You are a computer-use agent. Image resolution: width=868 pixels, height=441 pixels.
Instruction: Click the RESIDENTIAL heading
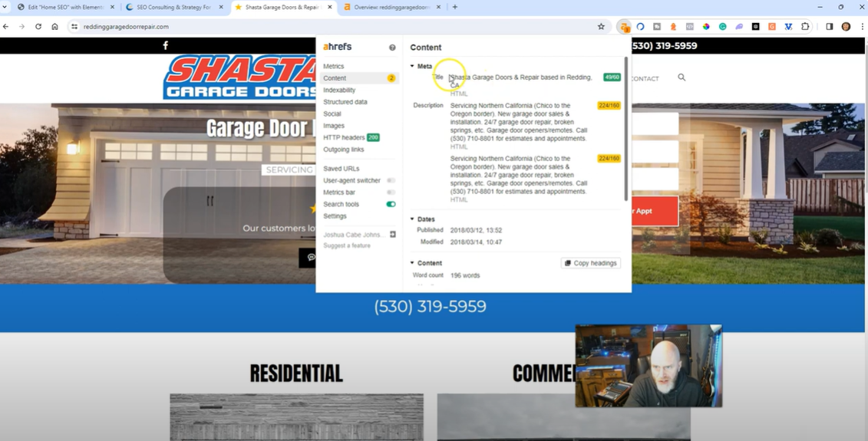(296, 374)
